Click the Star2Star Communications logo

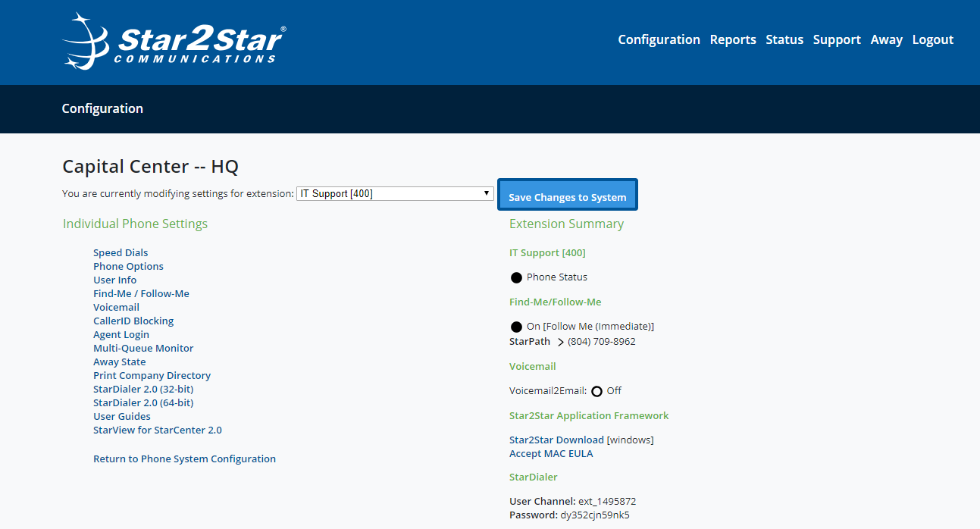click(174, 41)
